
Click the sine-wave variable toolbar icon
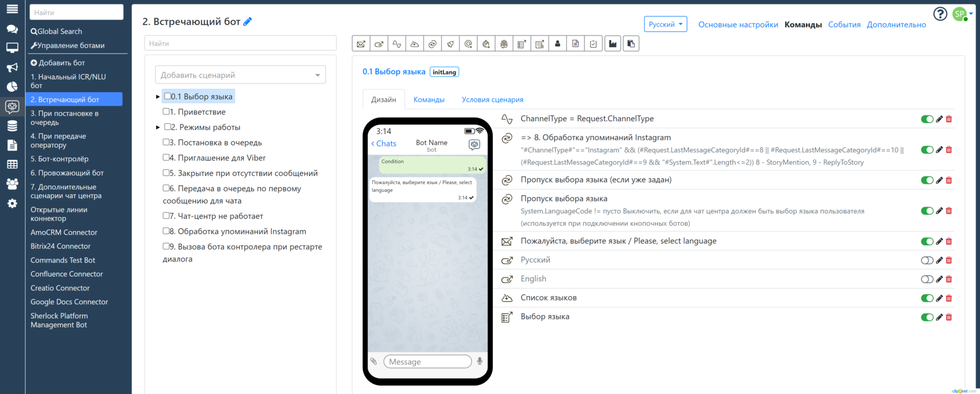[397, 44]
